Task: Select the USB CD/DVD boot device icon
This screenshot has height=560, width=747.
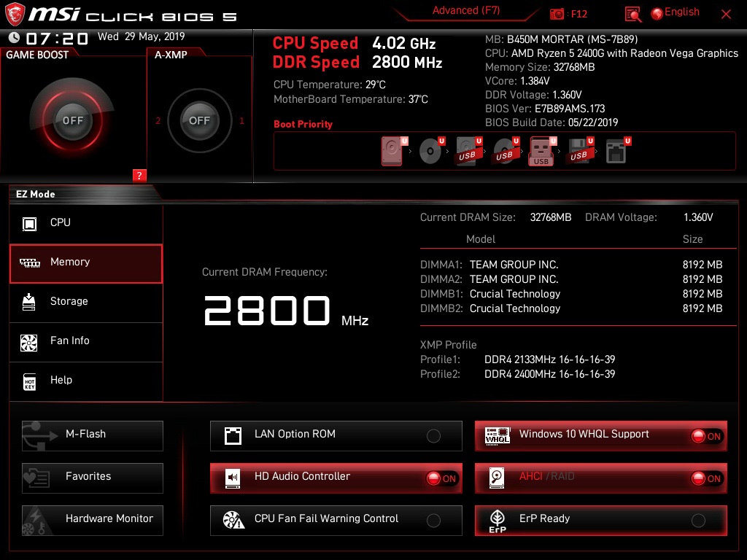Action: point(505,152)
